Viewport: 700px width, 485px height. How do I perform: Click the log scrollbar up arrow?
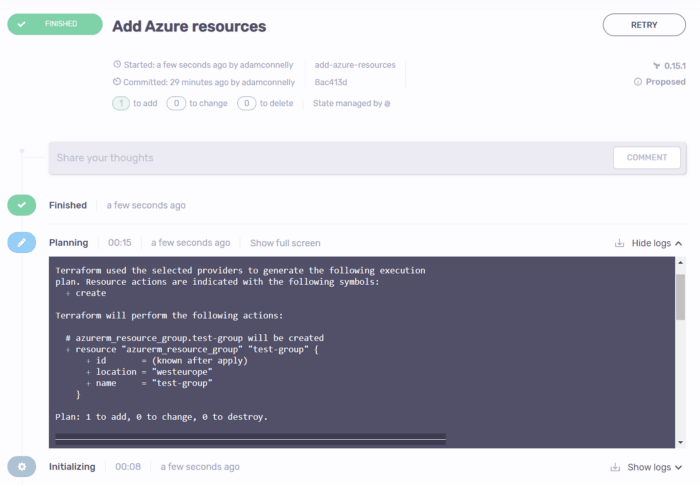pos(680,263)
